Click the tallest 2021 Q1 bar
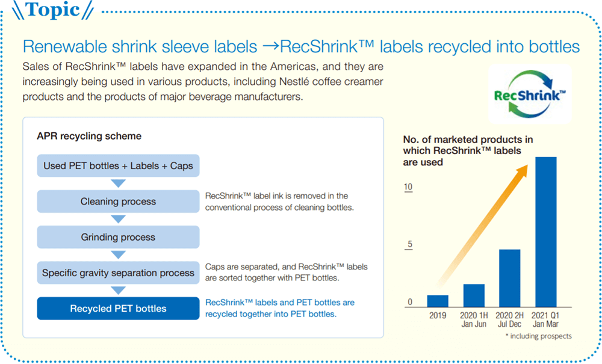 [545, 232]
